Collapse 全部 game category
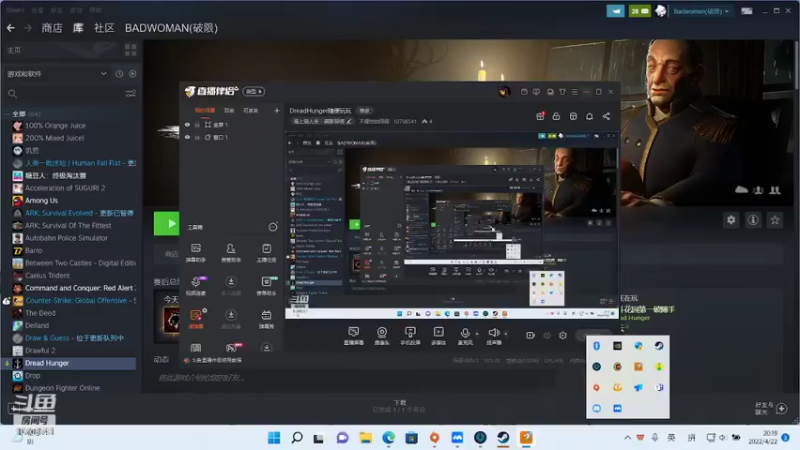 [x=8, y=113]
